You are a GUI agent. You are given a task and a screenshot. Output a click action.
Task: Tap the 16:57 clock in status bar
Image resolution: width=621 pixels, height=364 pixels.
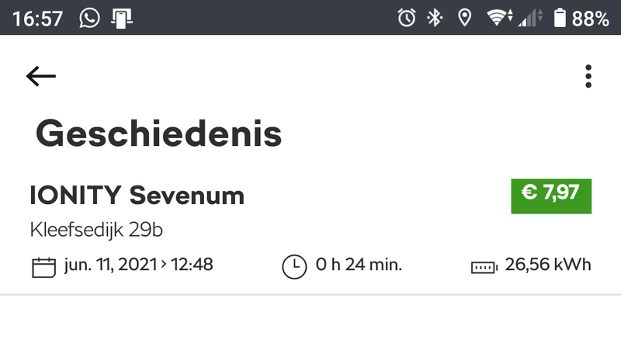coord(38,18)
